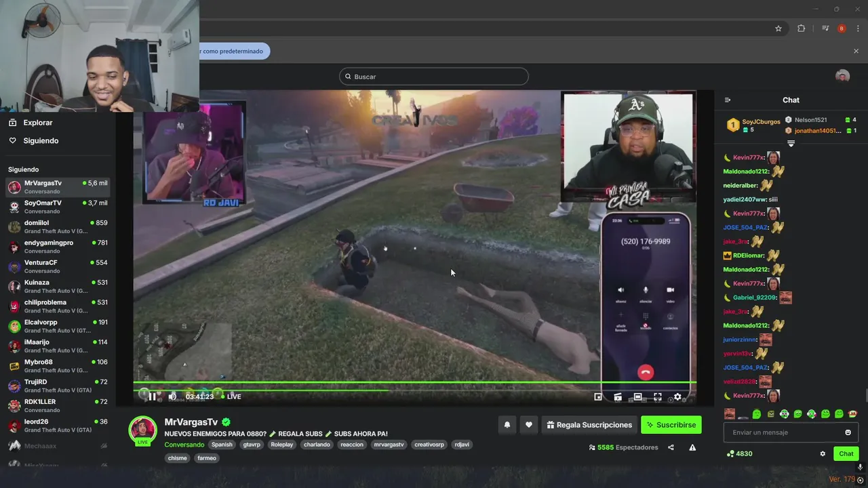The height and width of the screenshot is (488, 868).
Task: Expand the gift leaderboard chevron
Action: tap(791, 143)
